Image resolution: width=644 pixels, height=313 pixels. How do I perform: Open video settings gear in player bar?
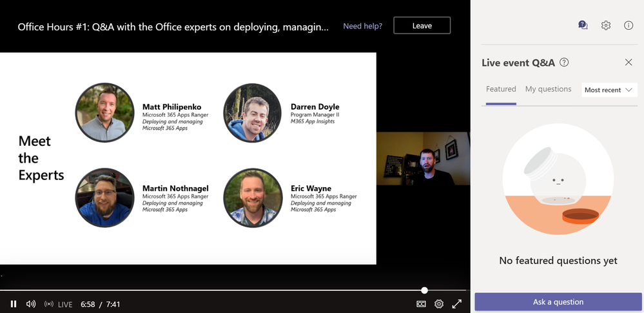439,304
